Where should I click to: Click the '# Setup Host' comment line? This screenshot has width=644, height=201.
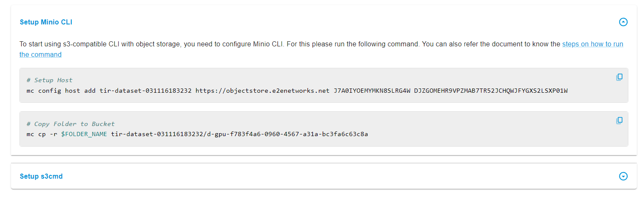(x=49, y=80)
